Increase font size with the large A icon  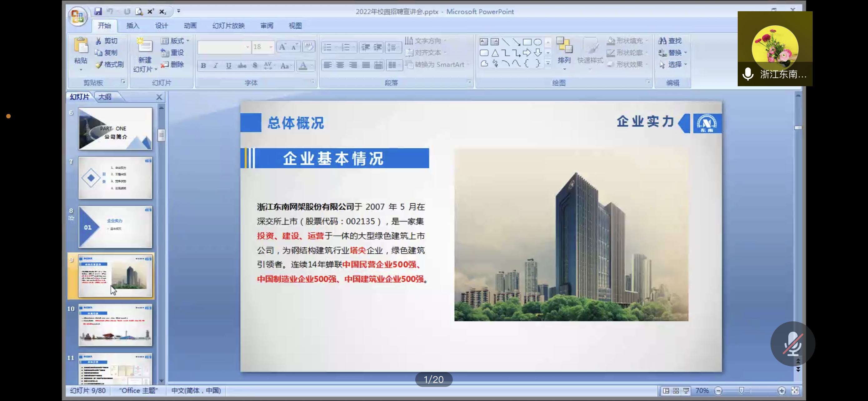click(282, 47)
